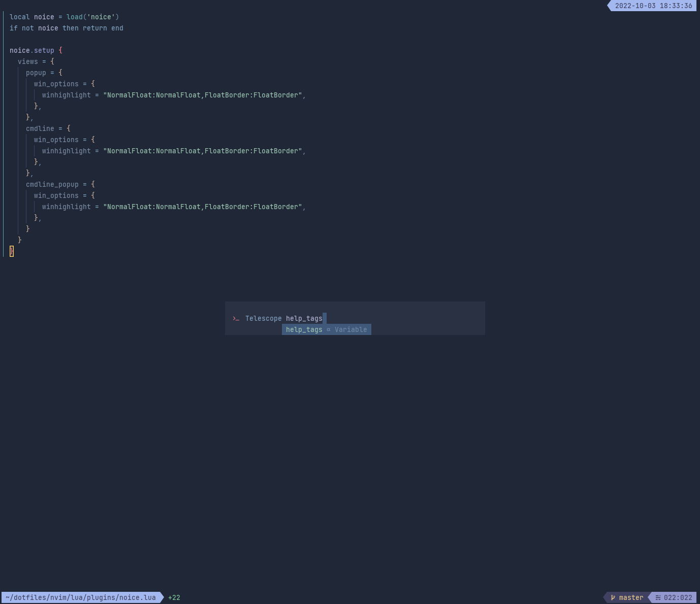This screenshot has height=604, width=700.
Task: Click the "popup = {" line
Action: pos(44,73)
